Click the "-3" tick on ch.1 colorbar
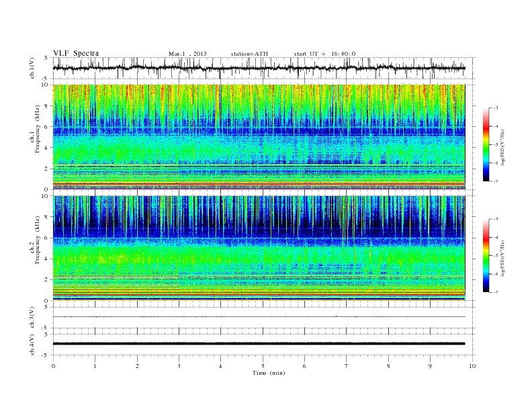 pyautogui.click(x=496, y=108)
